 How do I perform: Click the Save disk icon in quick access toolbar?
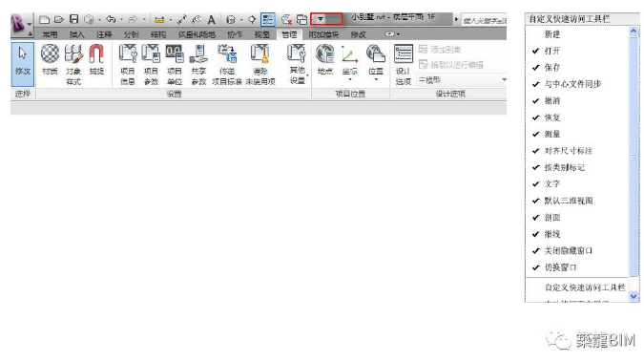73,19
